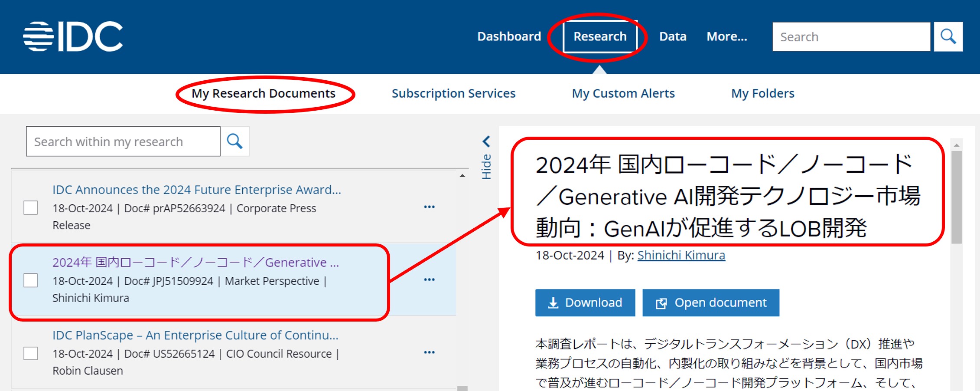Open the more options dots for IDC PlanScape row

pos(429,352)
